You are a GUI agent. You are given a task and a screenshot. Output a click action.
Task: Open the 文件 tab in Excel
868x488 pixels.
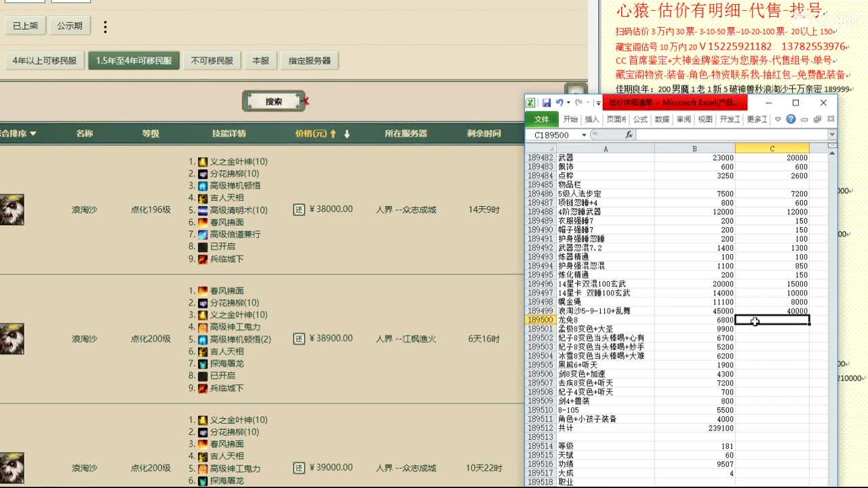542,119
